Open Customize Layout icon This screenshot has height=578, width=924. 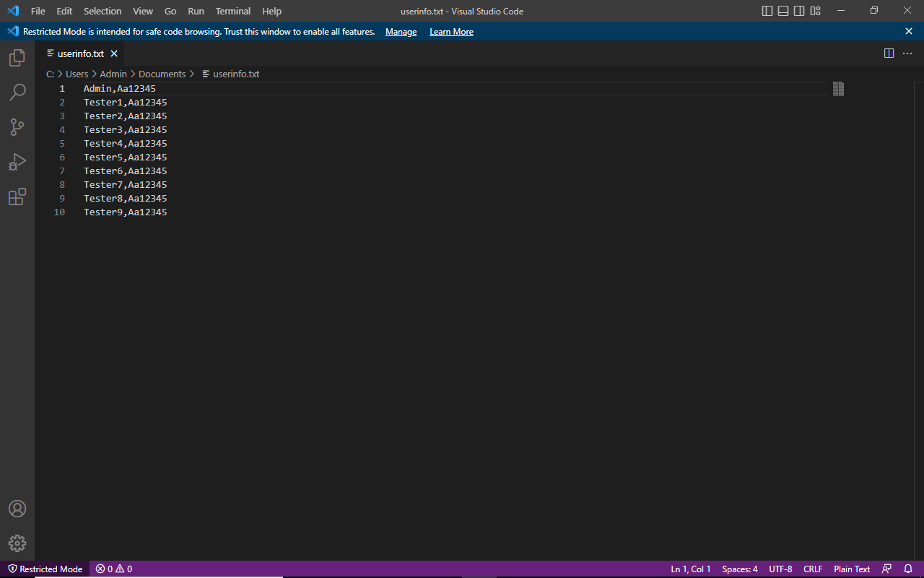click(x=815, y=11)
